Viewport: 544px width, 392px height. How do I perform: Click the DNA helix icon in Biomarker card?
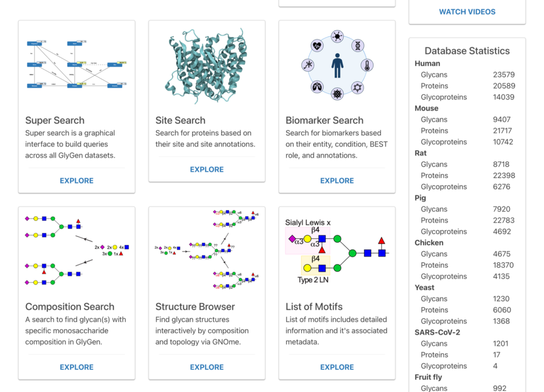(358, 45)
